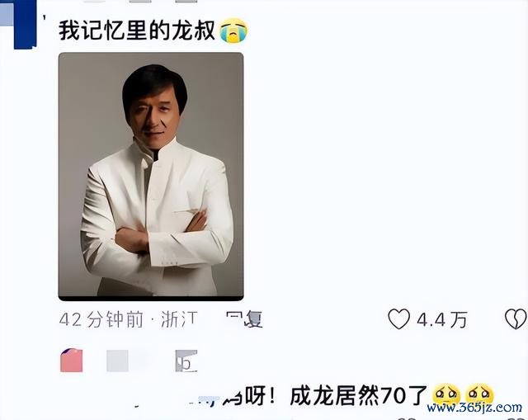
Task: Open the photo of man in white suit
Action: tap(151, 177)
